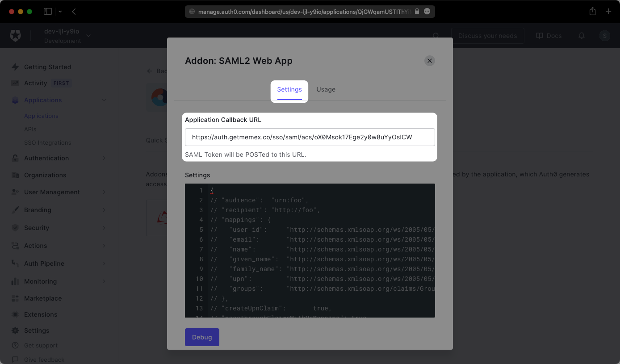This screenshot has width=620, height=364.
Task: Open the Discuss your needs dialog
Action: point(487,36)
